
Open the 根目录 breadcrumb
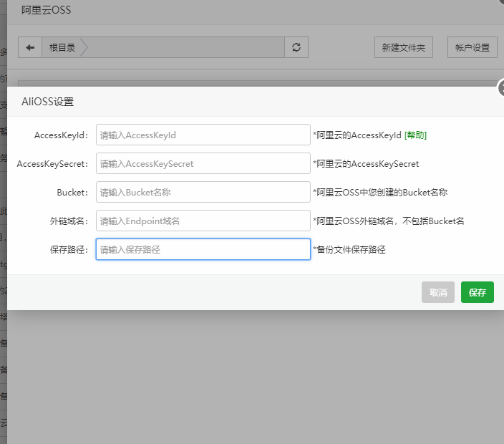click(62, 48)
